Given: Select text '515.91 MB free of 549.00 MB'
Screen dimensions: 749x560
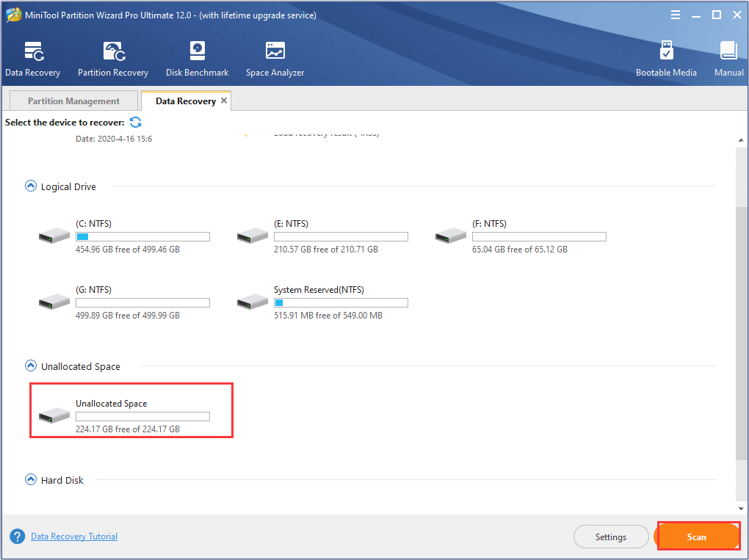Looking at the screenshot, I should (x=328, y=315).
